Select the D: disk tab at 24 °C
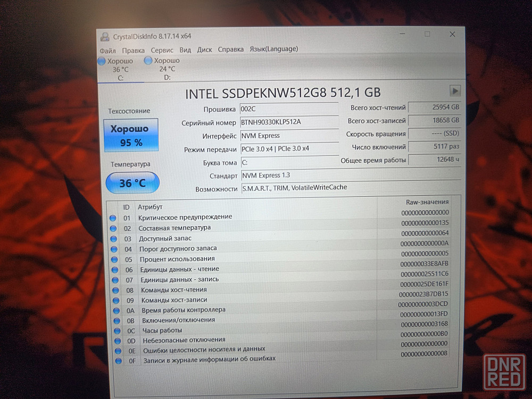Viewport: 532px width, 399px height. click(167, 69)
